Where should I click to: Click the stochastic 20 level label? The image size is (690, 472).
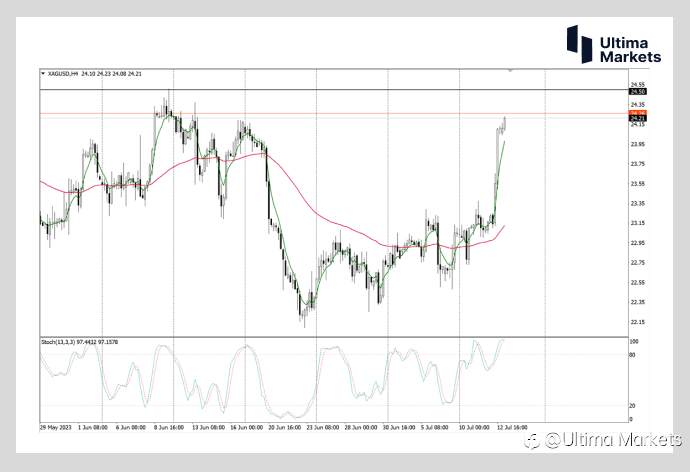tap(632, 406)
